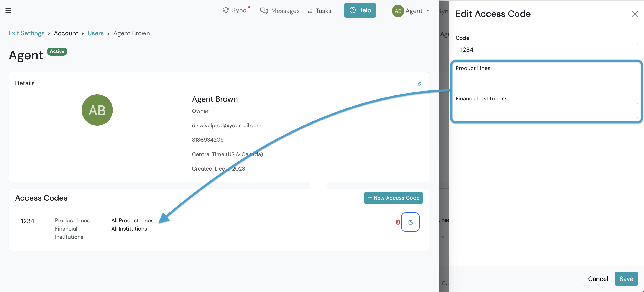Open the Product Lines selection field
Image resolution: width=644 pixels, height=292 pixels.
(x=547, y=80)
